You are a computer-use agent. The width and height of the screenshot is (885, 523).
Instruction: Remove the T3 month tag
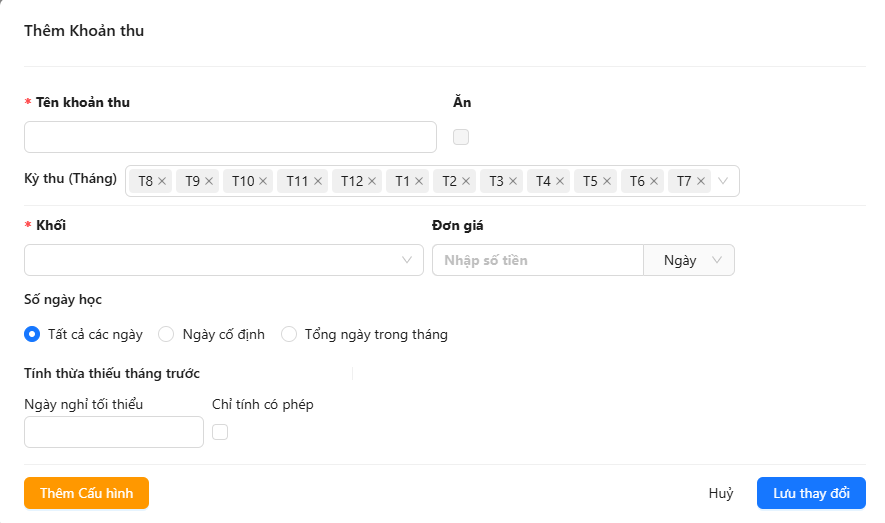click(x=513, y=181)
